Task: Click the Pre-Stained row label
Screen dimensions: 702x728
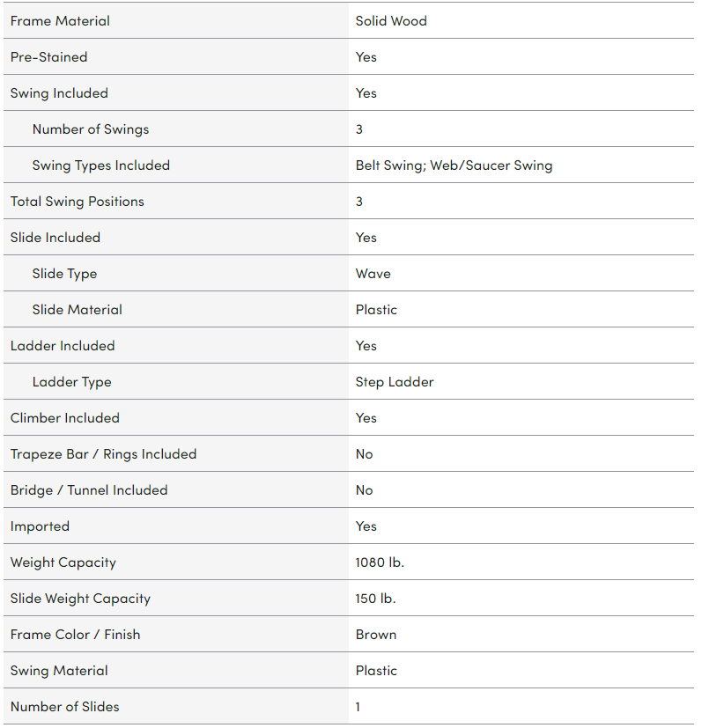Action: coord(48,57)
